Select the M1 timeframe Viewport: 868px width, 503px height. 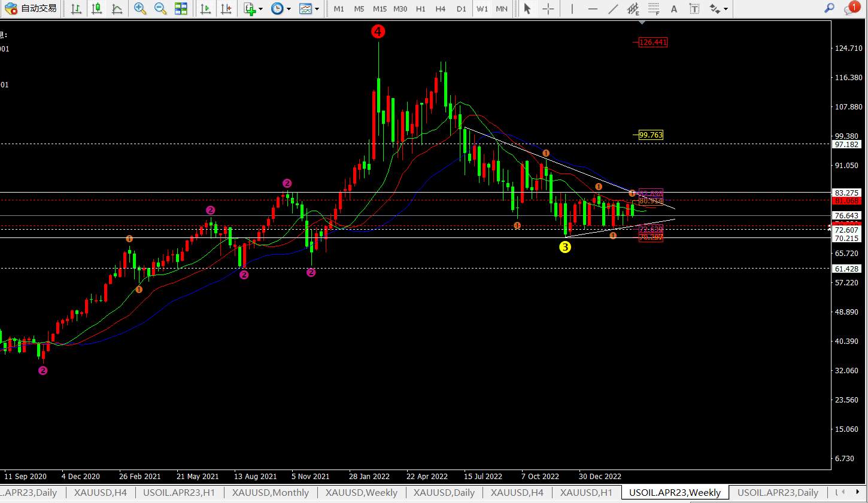tap(339, 8)
